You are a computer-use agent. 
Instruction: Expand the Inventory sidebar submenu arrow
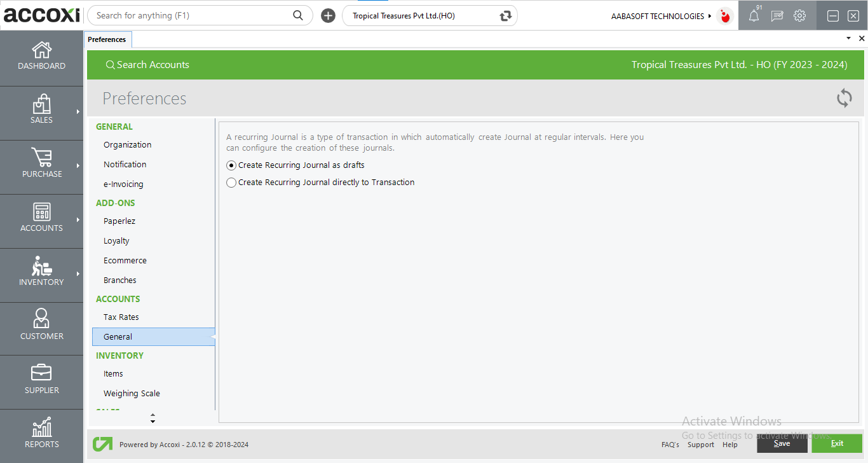[78, 274]
